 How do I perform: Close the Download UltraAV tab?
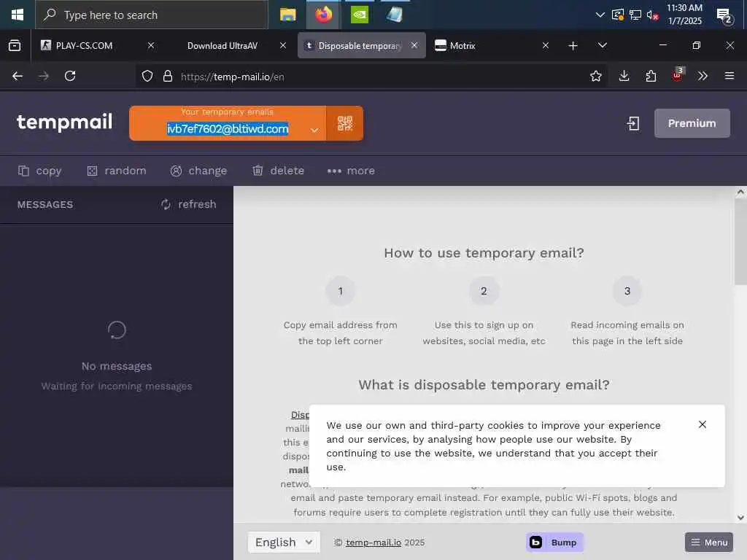pos(283,45)
